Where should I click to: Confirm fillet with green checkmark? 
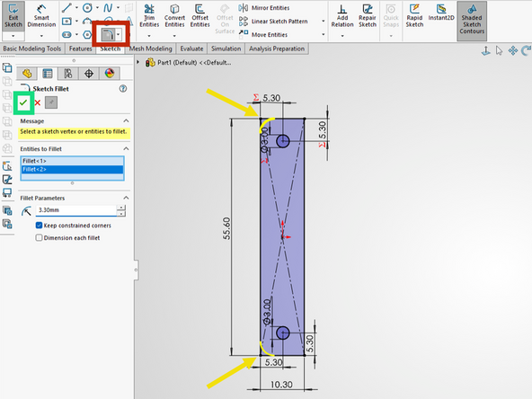coord(23,102)
